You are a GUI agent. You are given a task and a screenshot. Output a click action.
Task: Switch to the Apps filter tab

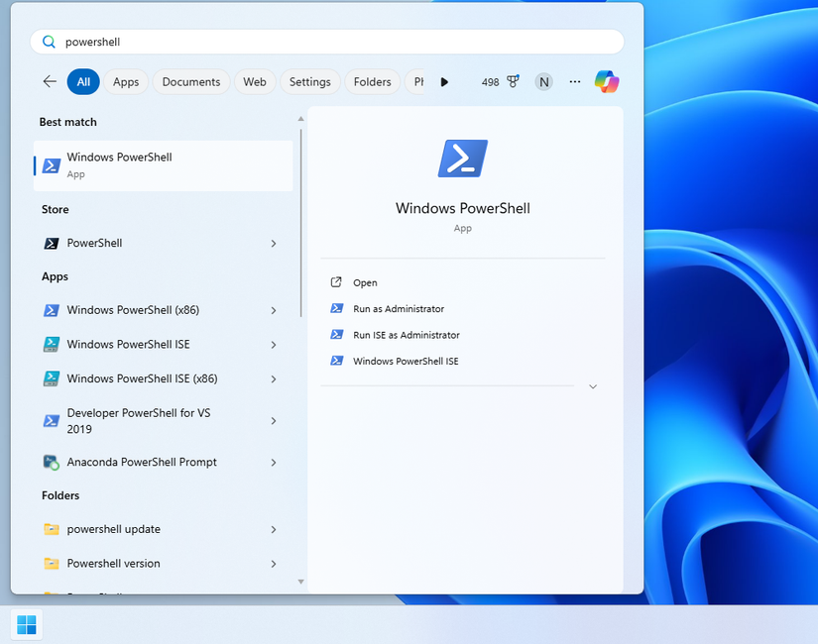126,81
